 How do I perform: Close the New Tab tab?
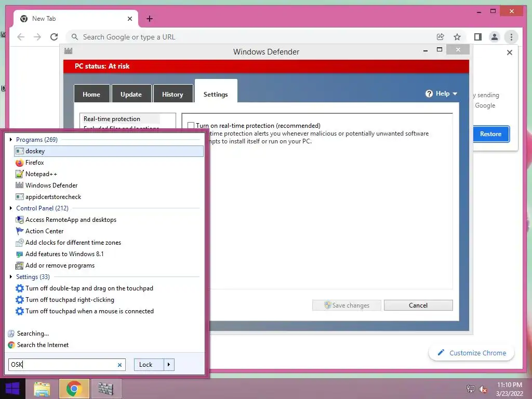(129, 19)
